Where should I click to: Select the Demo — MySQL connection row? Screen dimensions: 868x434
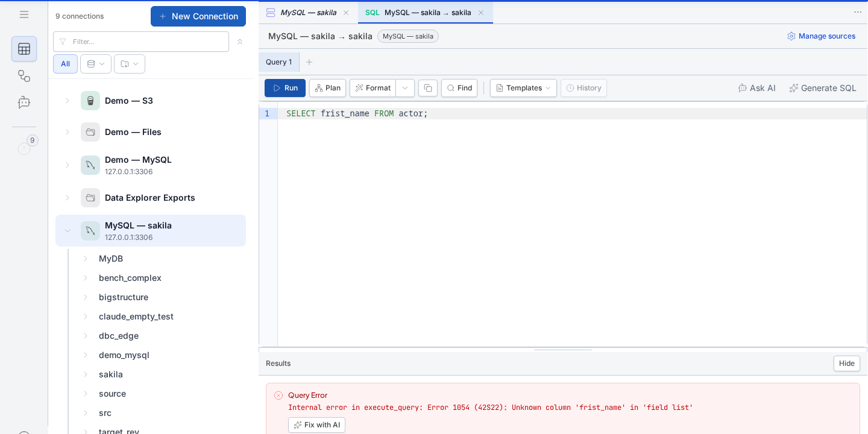coord(151,165)
